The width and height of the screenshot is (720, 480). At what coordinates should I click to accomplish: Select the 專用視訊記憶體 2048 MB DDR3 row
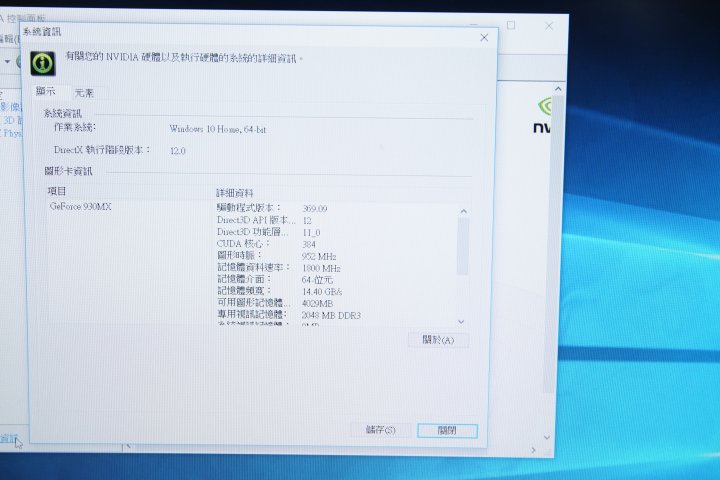pos(289,315)
